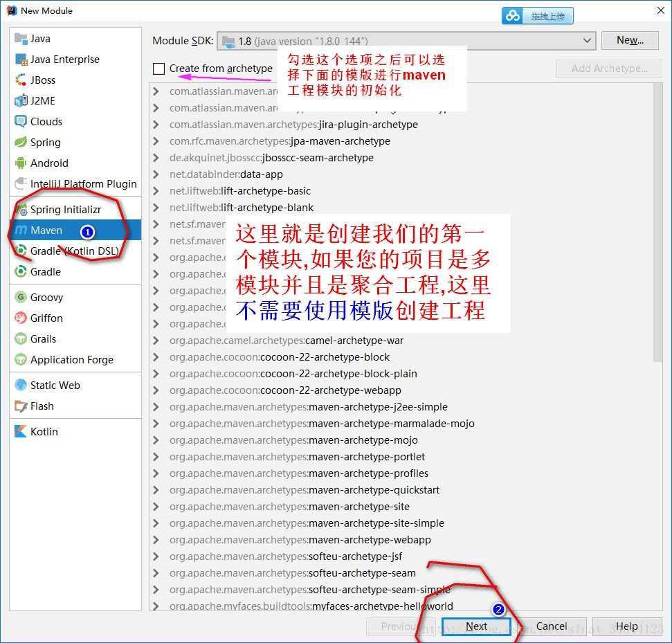Click the New... SDK button
Viewport: 672px width, 643px height.
[x=630, y=40]
